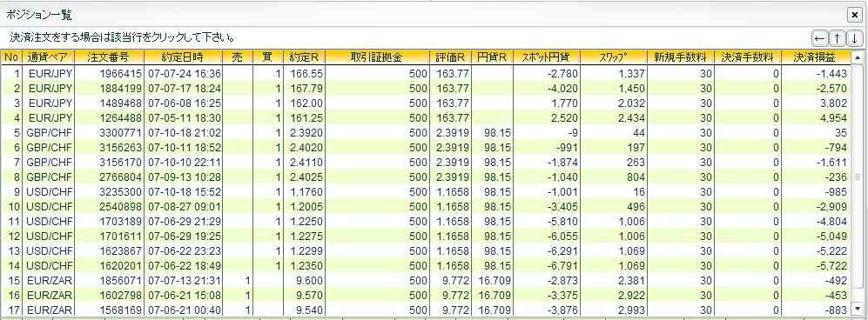Click the date 07-07-24 16:36
Screen dimensions: 868x320
(x=185, y=74)
